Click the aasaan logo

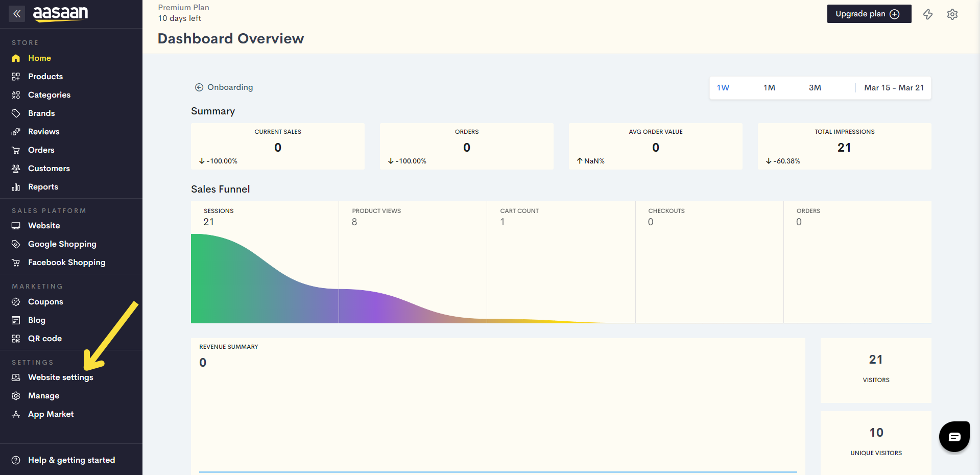[60, 13]
